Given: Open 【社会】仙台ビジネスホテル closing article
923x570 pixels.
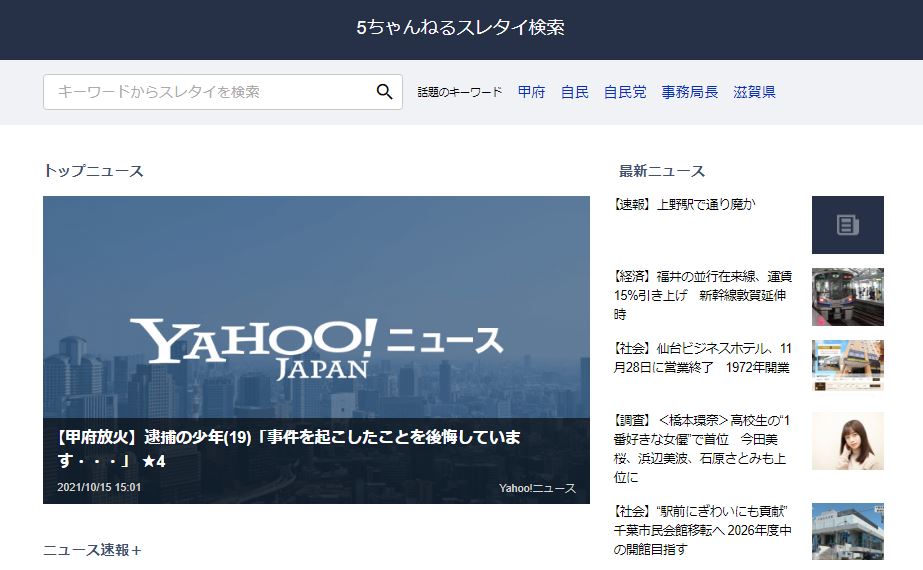Looking at the screenshot, I should 703,357.
